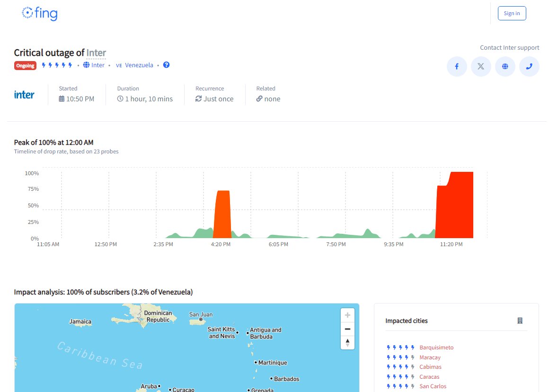The width and height of the screenshot is (549, 392).
Task: Click Martinique label on map
Action: [273, 363]
